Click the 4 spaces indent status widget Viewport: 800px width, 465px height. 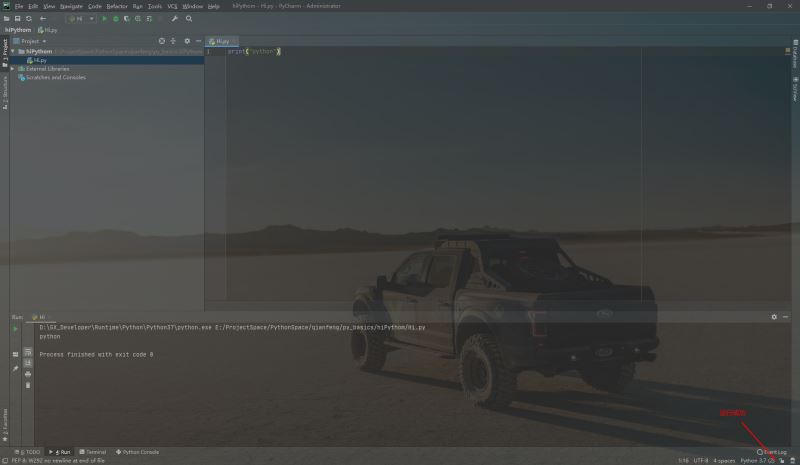click(724, 460)
